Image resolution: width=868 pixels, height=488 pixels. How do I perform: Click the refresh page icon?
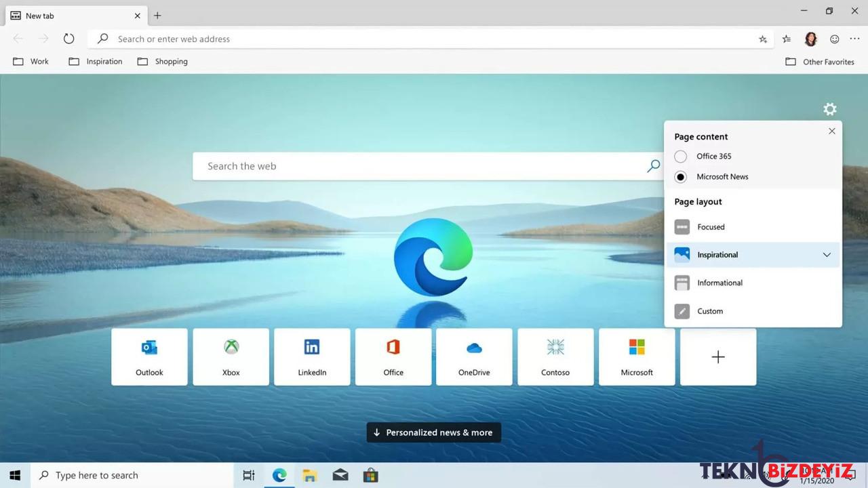(68, 39)
